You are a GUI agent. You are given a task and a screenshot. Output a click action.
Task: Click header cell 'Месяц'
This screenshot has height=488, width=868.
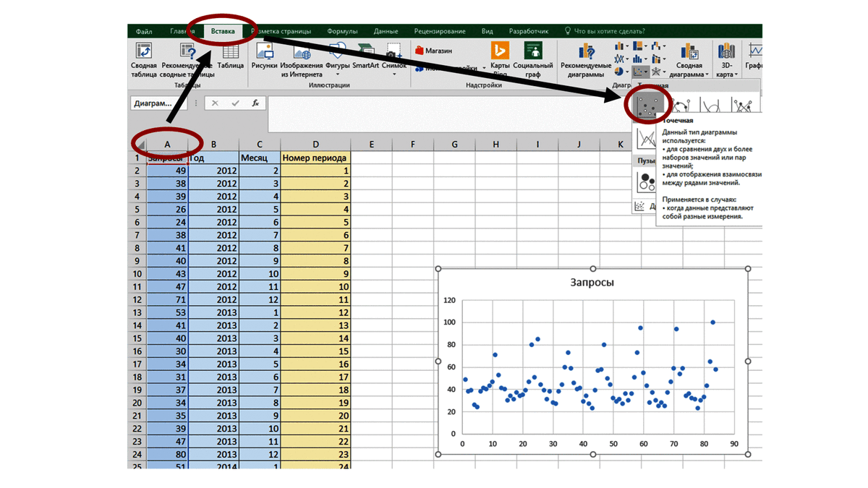coord(259,158)
